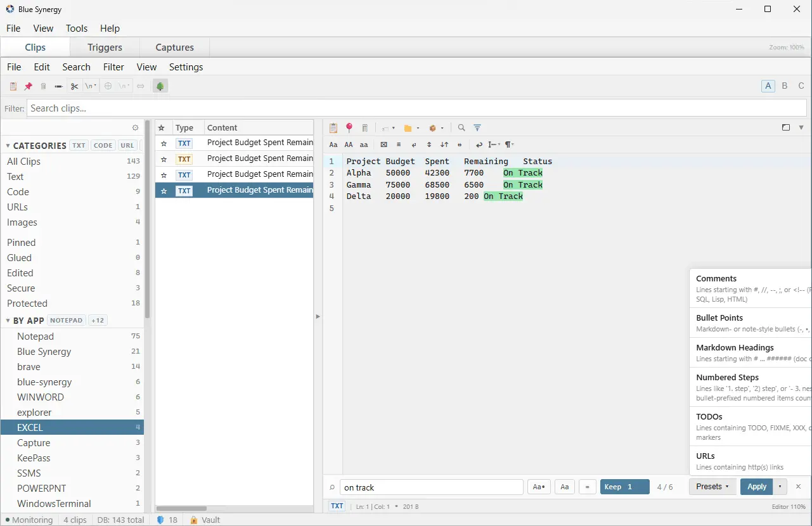The width and height of the screenshot is (812, 526).
Task: Select layout A toggle
Action: [x=768, y=86]
